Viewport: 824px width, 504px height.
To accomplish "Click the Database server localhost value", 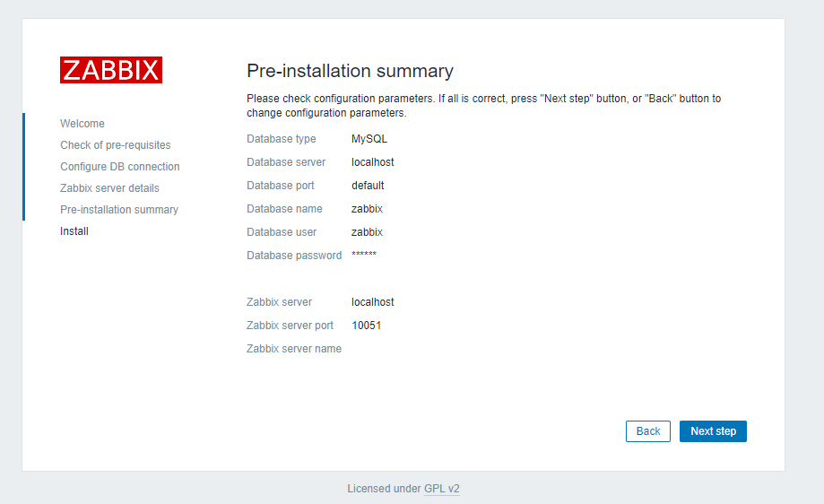I will coord(373,161).
